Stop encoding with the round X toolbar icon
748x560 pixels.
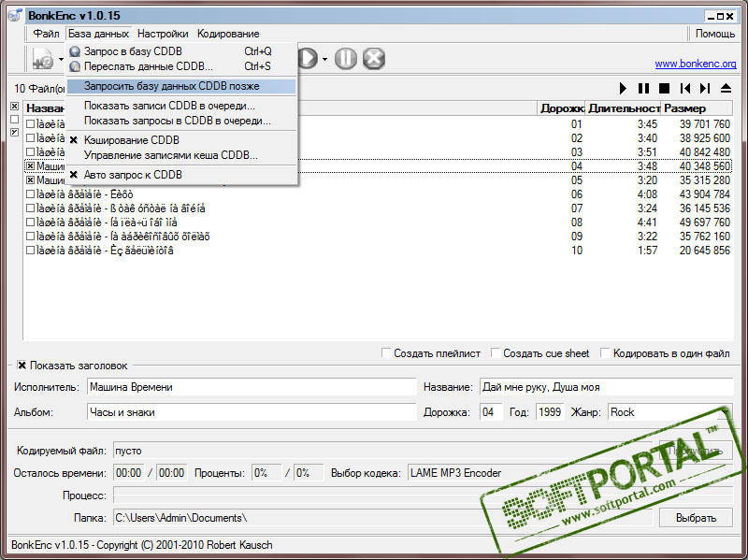374,59
